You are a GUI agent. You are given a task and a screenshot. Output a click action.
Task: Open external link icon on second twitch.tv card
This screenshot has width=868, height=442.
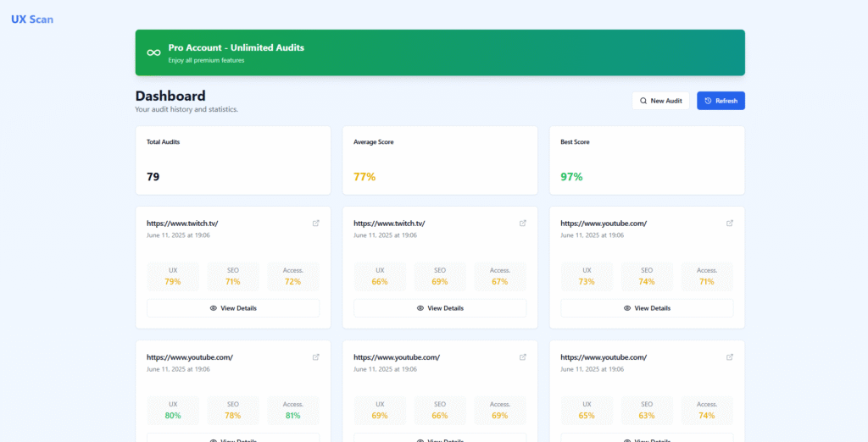[x=522, y=223]
